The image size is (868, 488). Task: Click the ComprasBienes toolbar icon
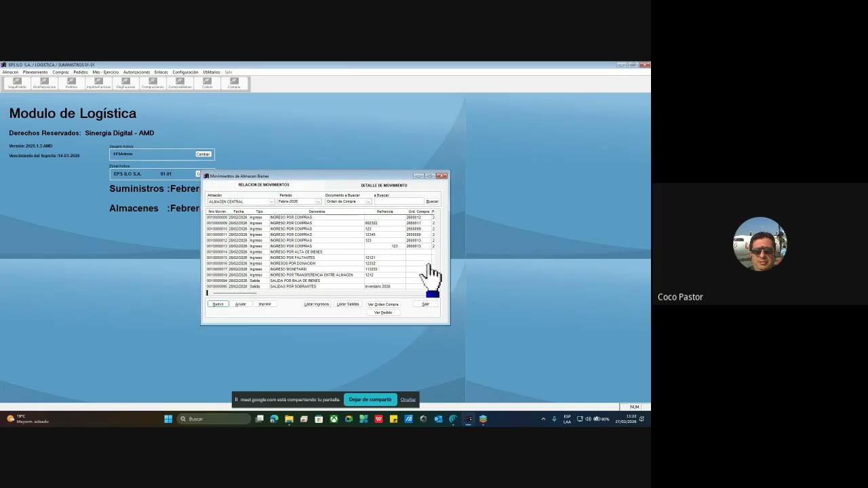(x=180, y=83)
